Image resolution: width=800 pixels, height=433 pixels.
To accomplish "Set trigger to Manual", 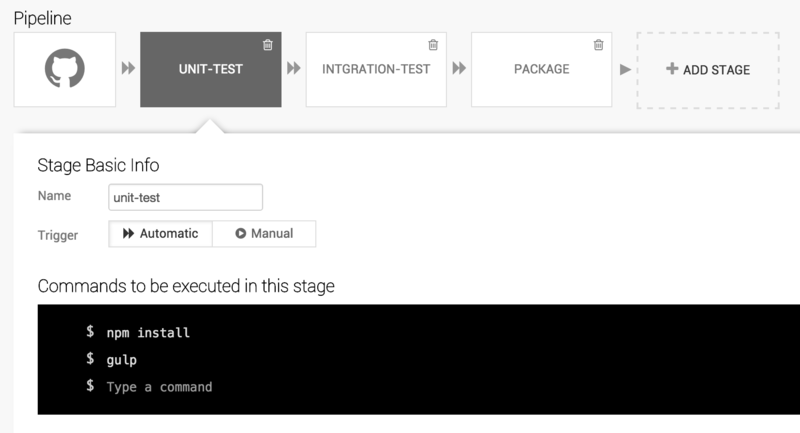I will pos(264,234).
